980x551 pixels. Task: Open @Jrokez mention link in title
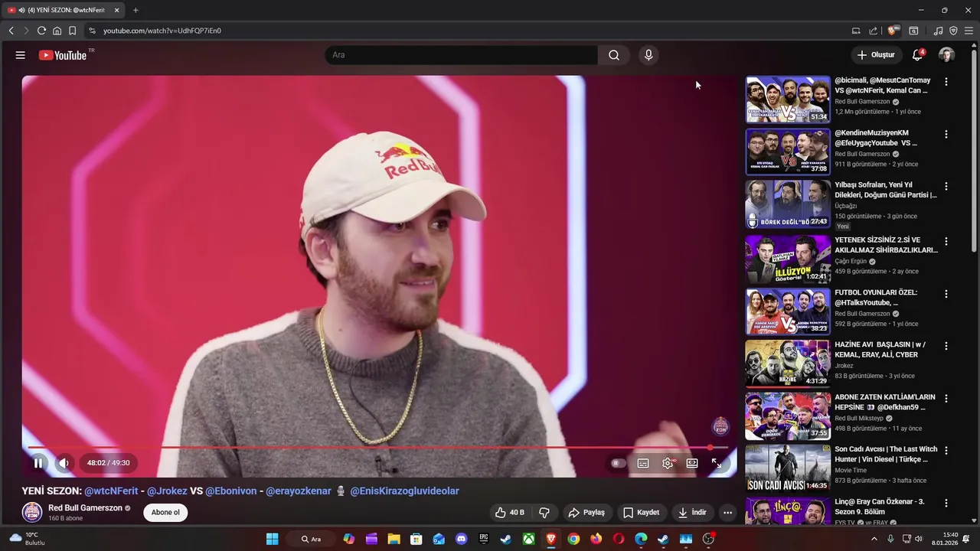click(x=167, y=491)
